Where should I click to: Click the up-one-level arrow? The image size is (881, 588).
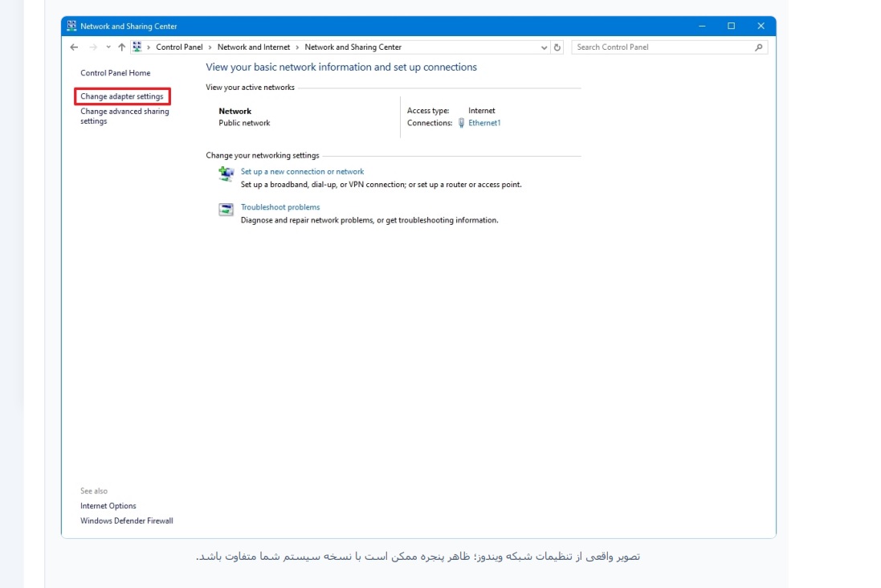[121, 47]
